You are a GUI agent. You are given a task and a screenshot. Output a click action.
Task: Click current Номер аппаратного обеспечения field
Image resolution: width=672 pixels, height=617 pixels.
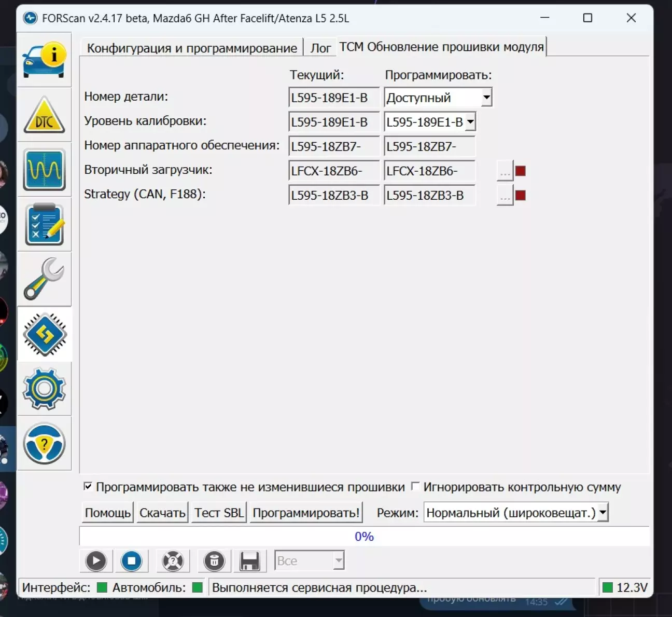334,146
